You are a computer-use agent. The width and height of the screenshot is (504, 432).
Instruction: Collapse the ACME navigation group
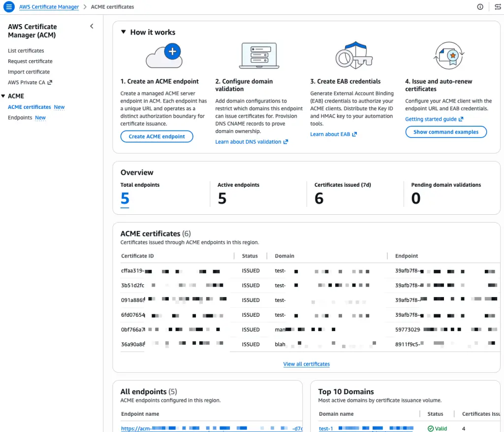[x=3, y=96]
